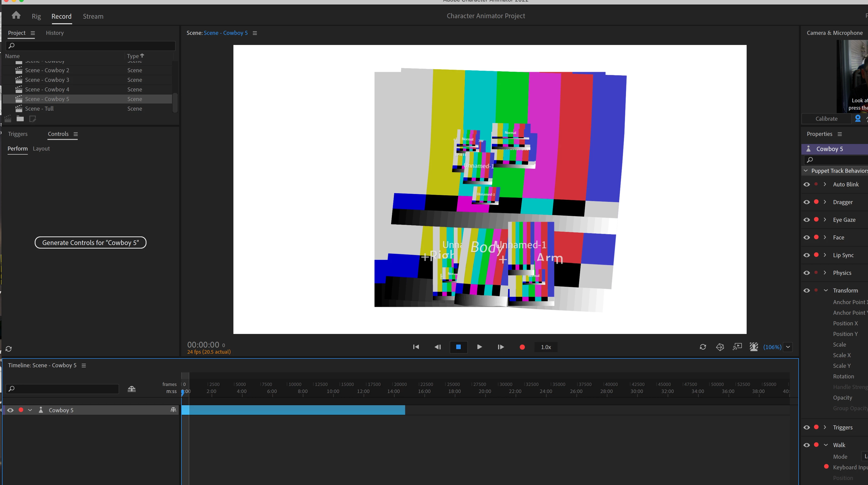Image resolution: width=868 pixels, height=485 pixels.
Task: Click refresh icon at bottom of Controls panel
Action: 9,349
